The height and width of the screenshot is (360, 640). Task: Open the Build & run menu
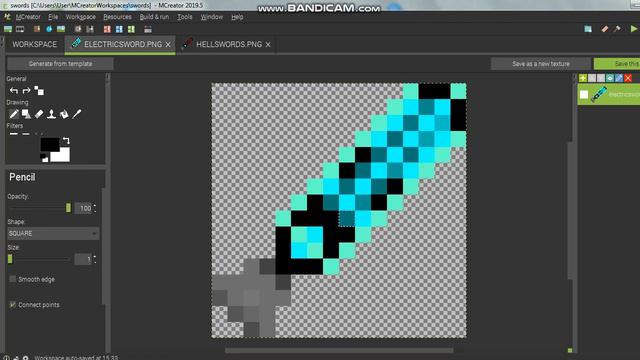(154, 17)
